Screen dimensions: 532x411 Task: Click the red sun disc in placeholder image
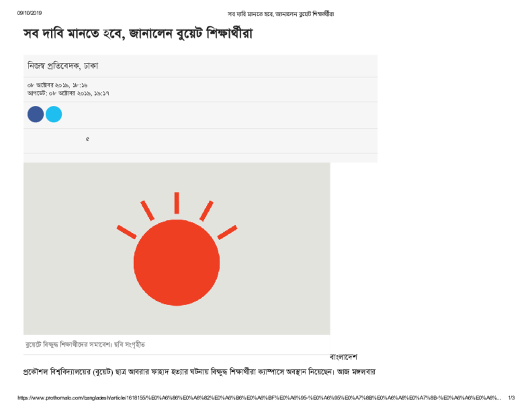(177, 263)
